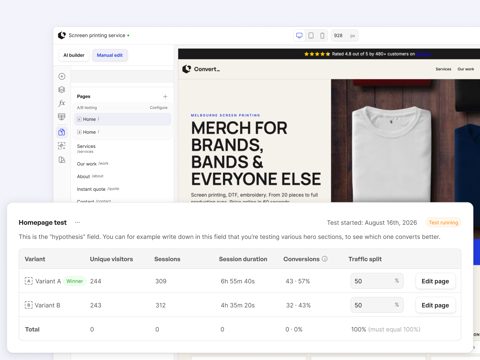The height and width of the screenshot is (360, 480).
Task: Add a new page with the plus icon
Action: [x=165, y=97]
